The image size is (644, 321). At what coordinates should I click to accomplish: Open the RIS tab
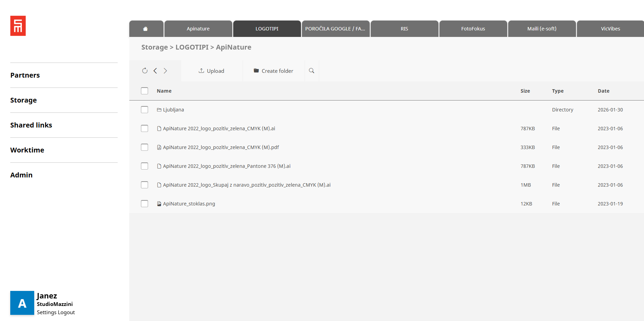[x=405, y=29]
